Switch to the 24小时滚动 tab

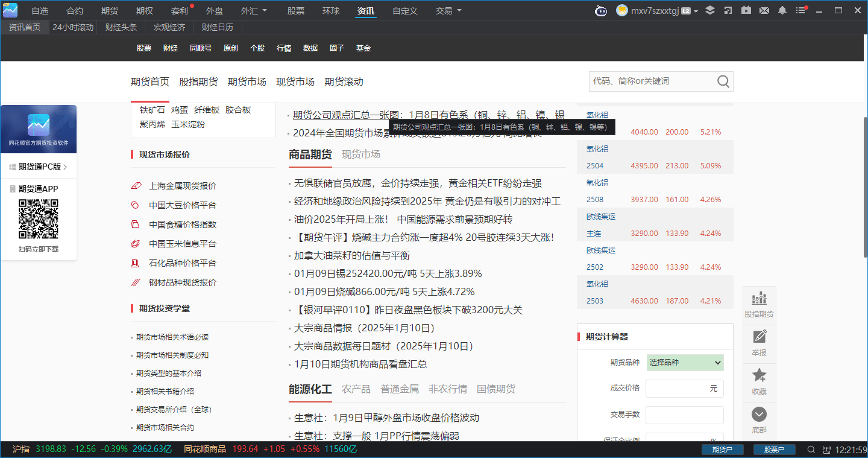[x=72, y=27]
